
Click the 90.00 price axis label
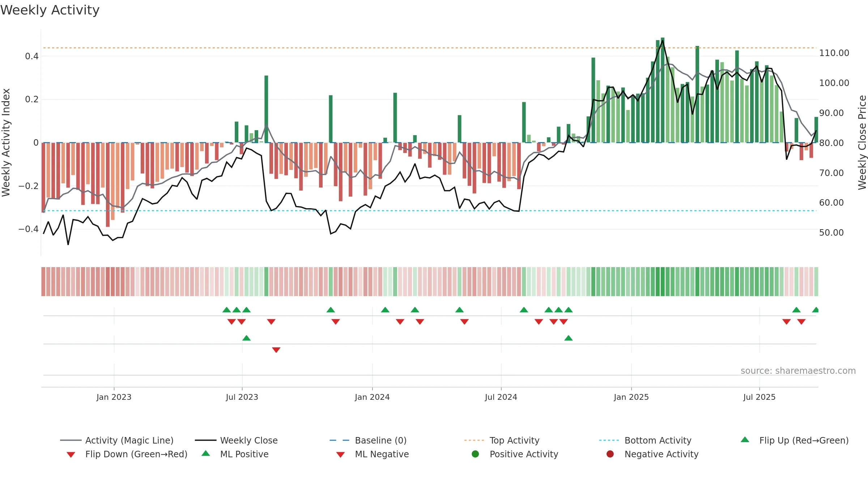[x=831, y=113]
